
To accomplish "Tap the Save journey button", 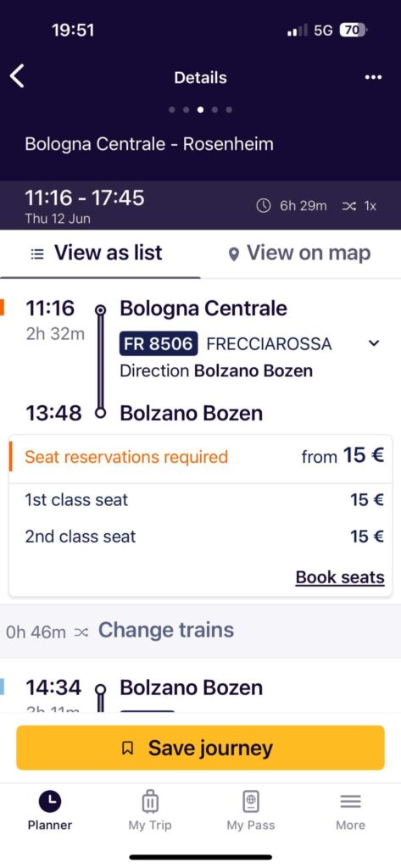I will point(200,748).
